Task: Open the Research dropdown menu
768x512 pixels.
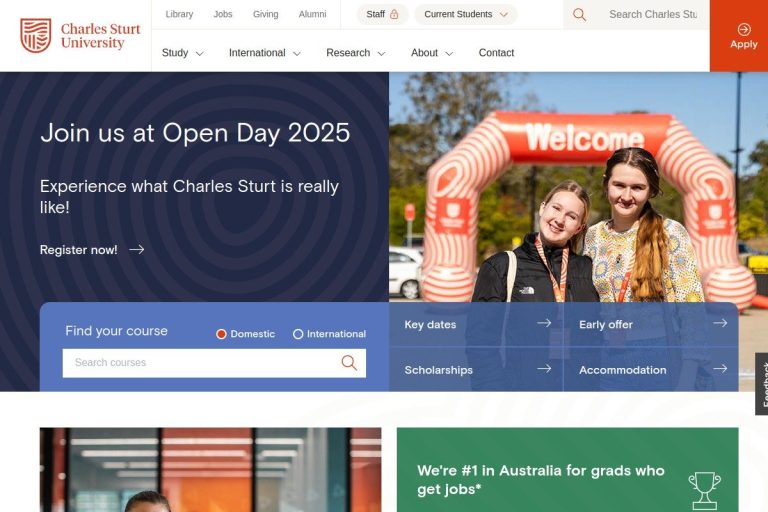Action: [x=356, y=53]
